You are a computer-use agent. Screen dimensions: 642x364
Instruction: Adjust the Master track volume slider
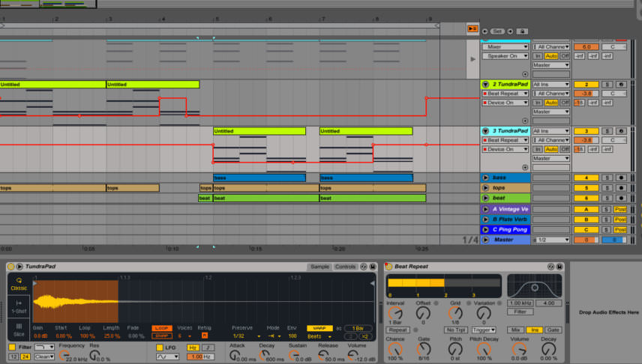click(x=586, y=240)
